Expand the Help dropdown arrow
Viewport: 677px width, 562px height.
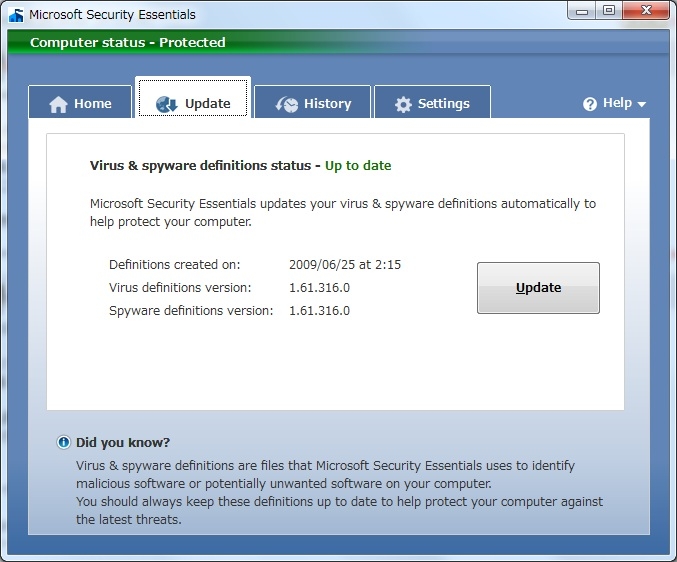642,104
